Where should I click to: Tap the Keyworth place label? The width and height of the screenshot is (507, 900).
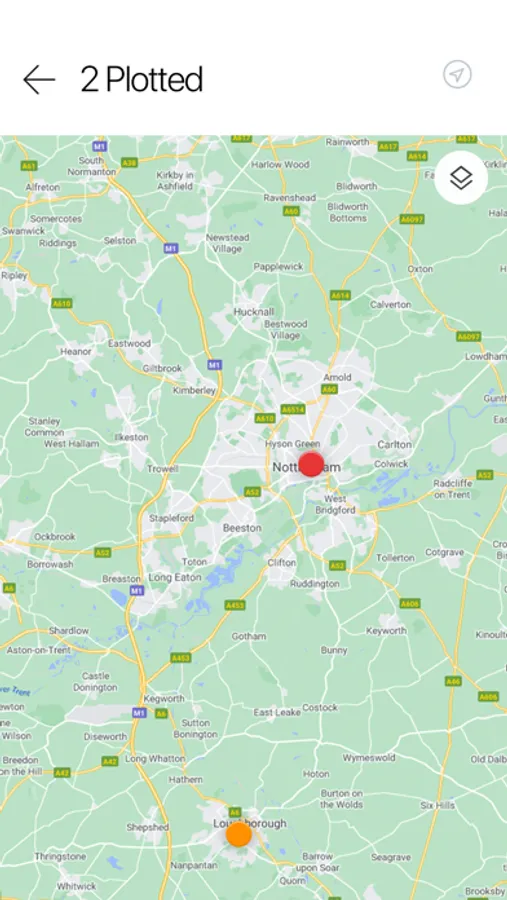coord(386,631)
